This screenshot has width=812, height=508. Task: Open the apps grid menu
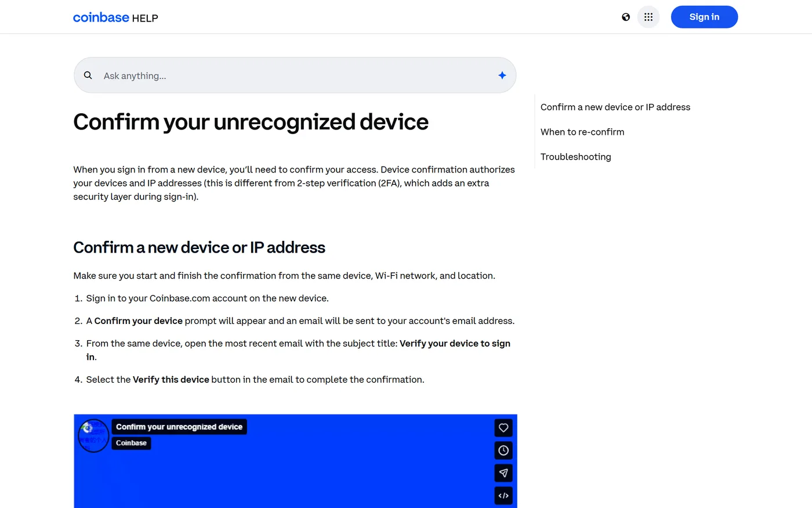(648, 17)
